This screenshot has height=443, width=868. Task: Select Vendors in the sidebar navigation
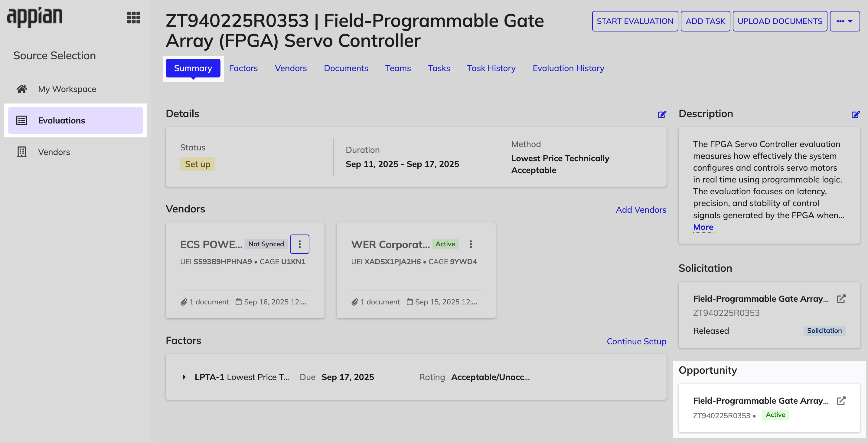[76, 152]
